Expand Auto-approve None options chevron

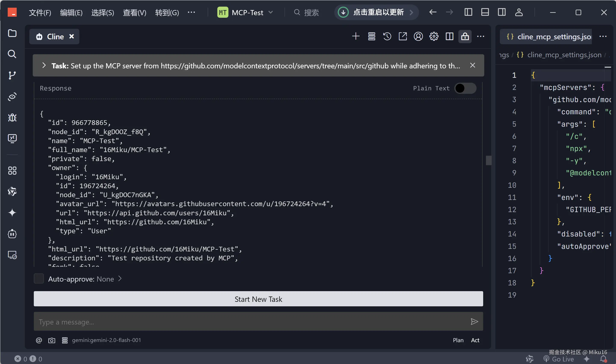[120, 279]
